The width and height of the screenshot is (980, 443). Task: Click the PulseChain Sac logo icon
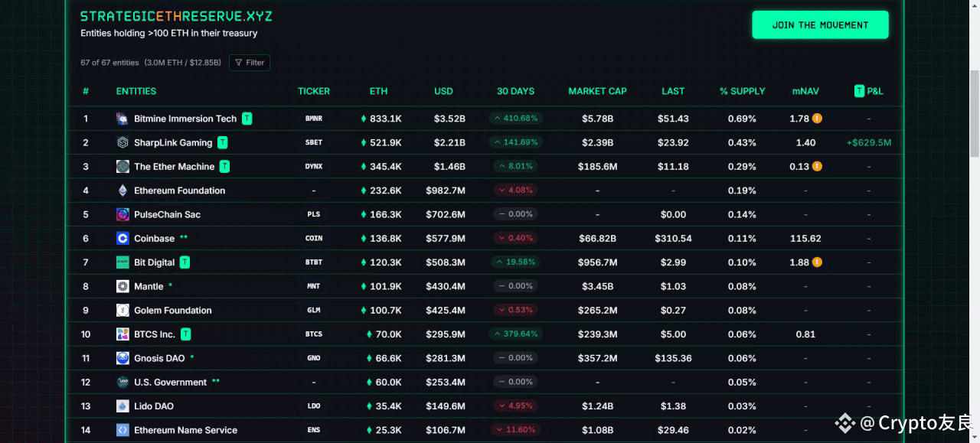pos(122,214)
